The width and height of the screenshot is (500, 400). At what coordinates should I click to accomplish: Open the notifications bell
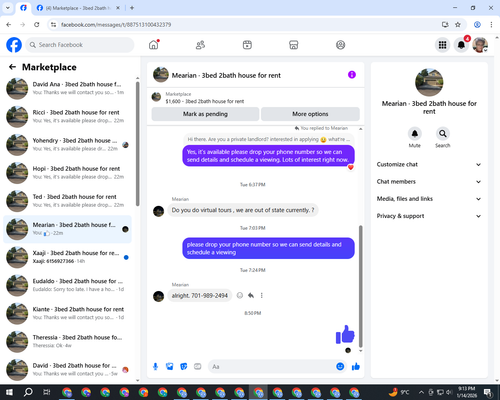point(461,45)
